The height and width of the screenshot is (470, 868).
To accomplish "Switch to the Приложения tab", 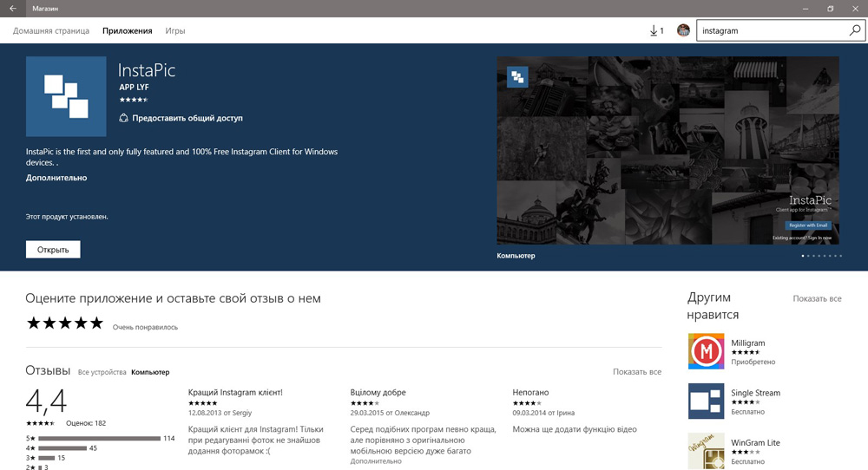I will (128, 31).
